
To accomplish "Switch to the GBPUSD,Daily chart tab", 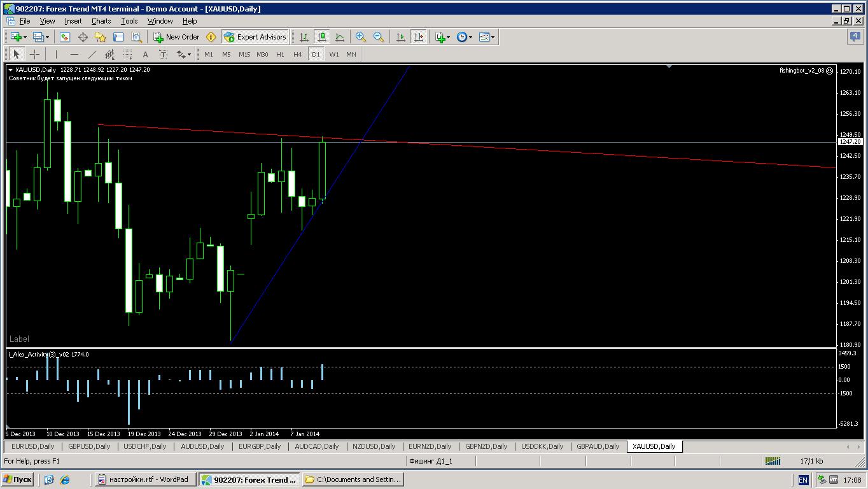I will coord(89,446).
